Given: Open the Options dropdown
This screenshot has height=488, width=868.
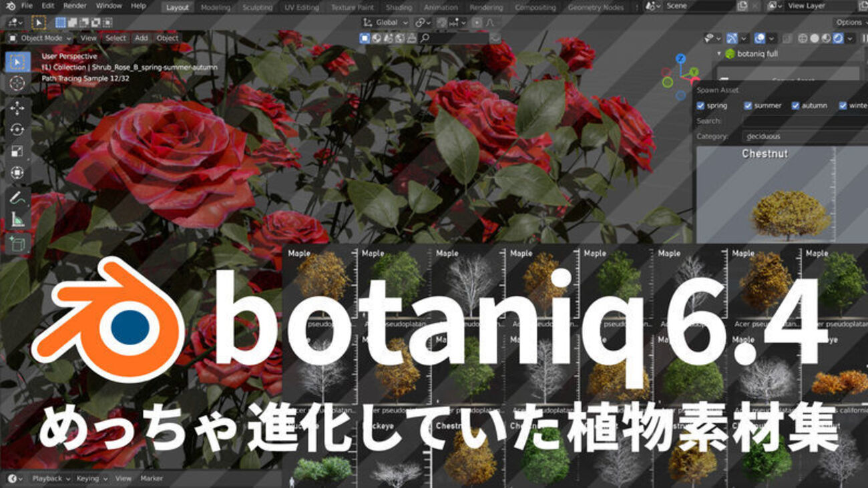Looking at the screenshot, I should 851,22.
